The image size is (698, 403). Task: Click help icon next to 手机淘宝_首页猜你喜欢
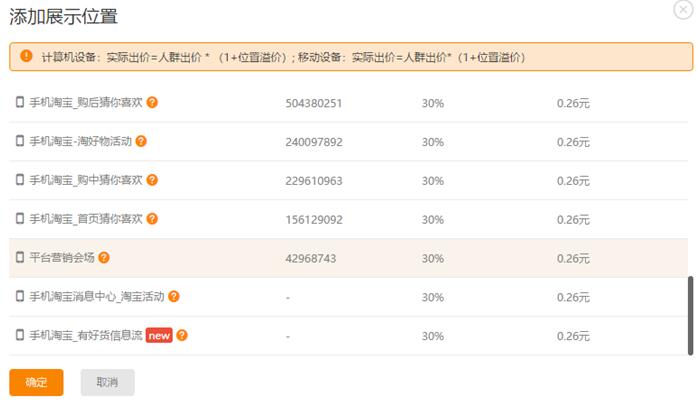coord(152,219)
